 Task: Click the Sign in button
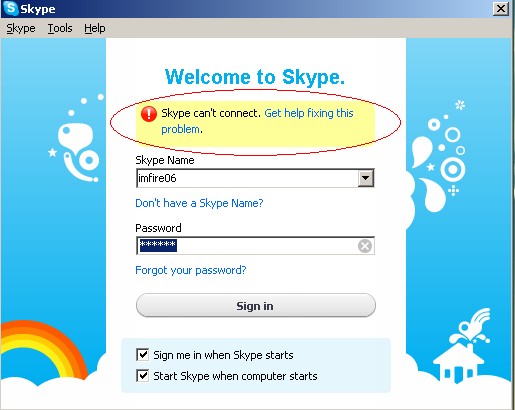pyautogui.click(x=256, y=305)
